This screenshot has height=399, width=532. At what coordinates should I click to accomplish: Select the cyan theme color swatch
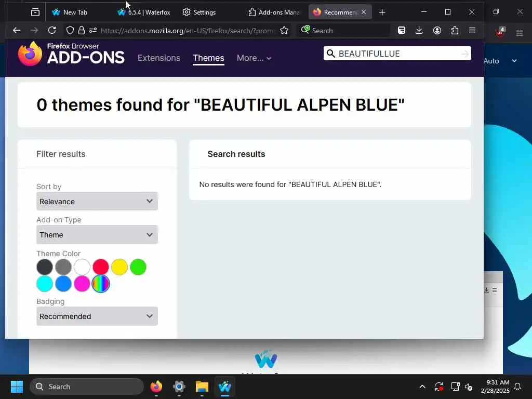pyautogui.click(x=45, y=284)
